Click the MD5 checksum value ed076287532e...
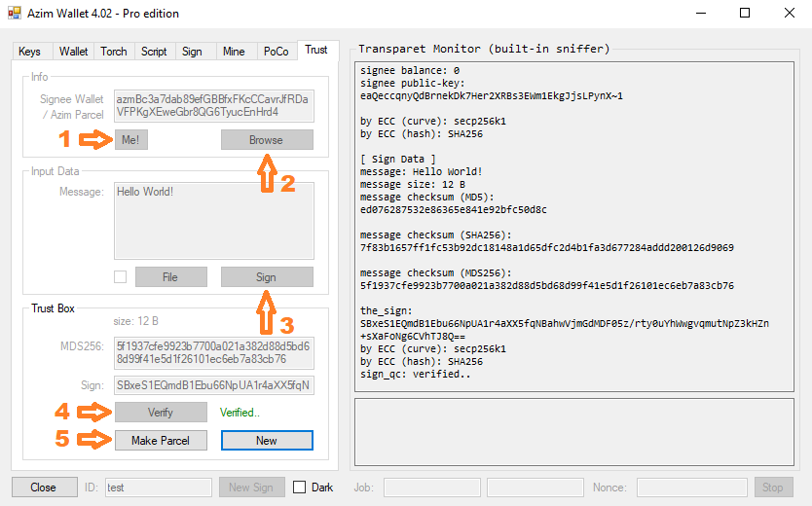This screenshot has width=812, height=506. click(453, 209)
